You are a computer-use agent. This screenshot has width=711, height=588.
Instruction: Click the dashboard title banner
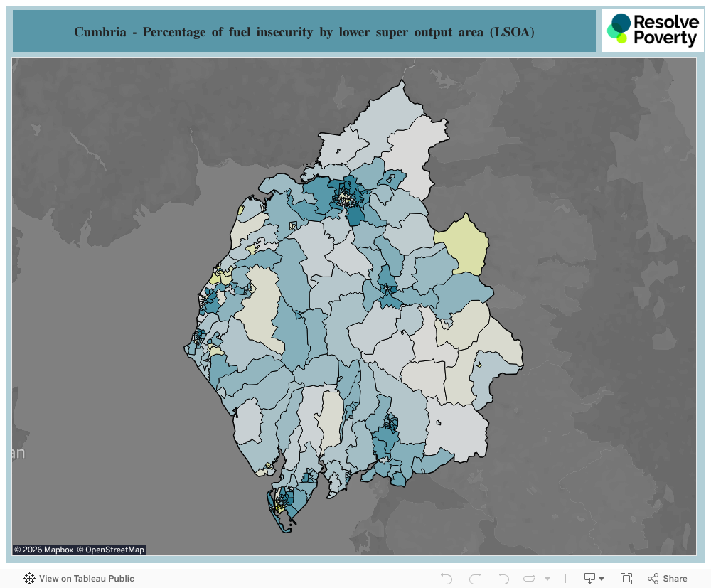click(x=304, y=31)
